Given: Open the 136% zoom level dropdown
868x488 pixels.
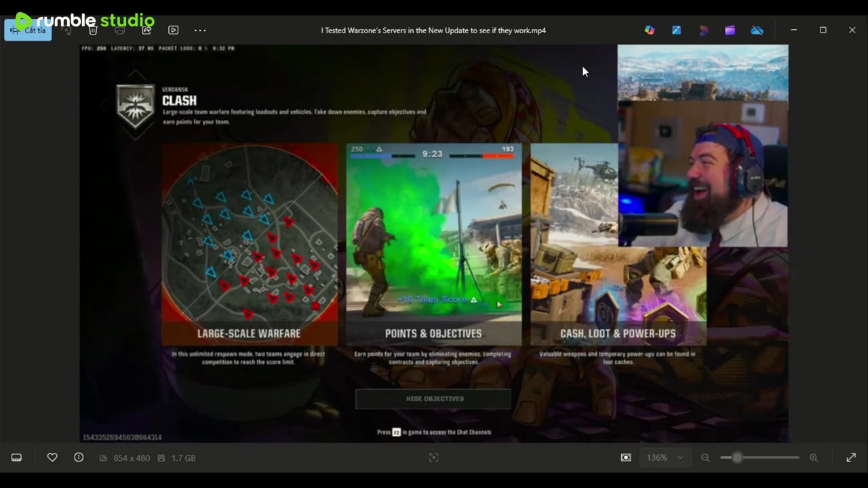Looking at the screenshot, I should pos(665,457).
